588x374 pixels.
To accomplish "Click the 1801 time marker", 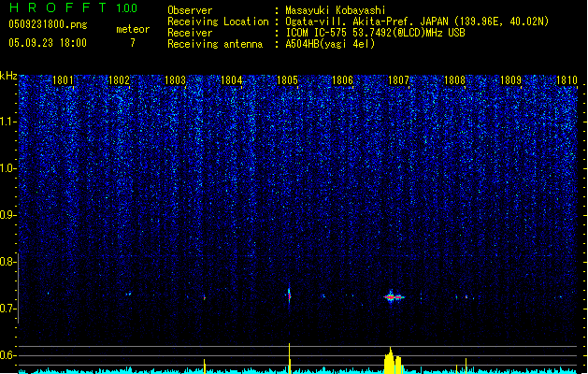I will pyautogui.click(x=63, y=80).
